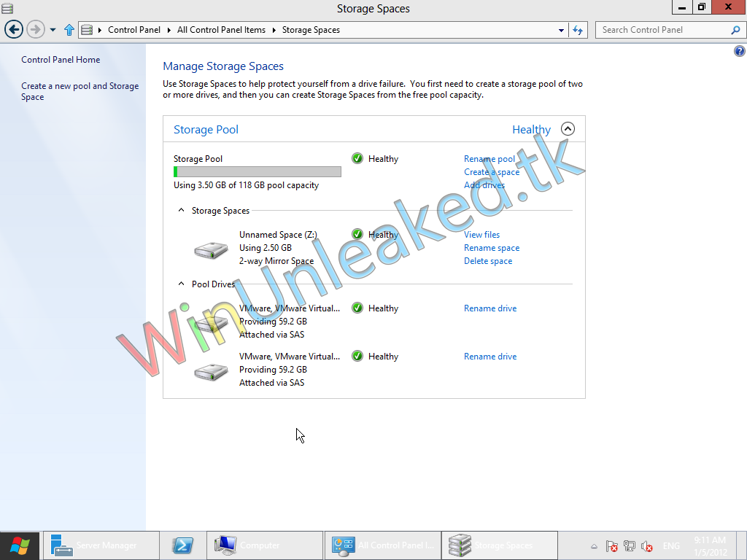747x560 pixels.
Task: Open Server Manager from the taskbar
Action: tap(101, 545)
